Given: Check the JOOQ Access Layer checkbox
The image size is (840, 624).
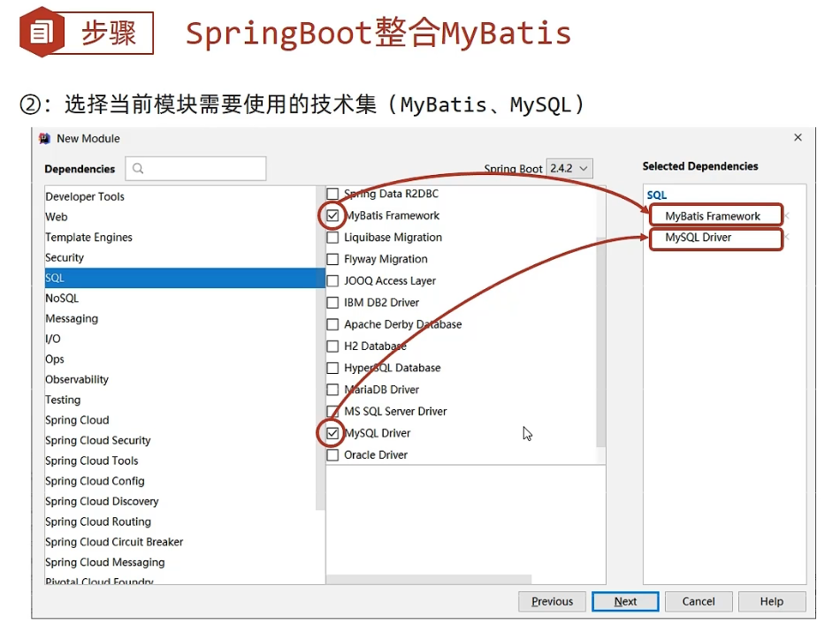Looking at the screenshot, I should pyautogui.click(x=332, y=281).
